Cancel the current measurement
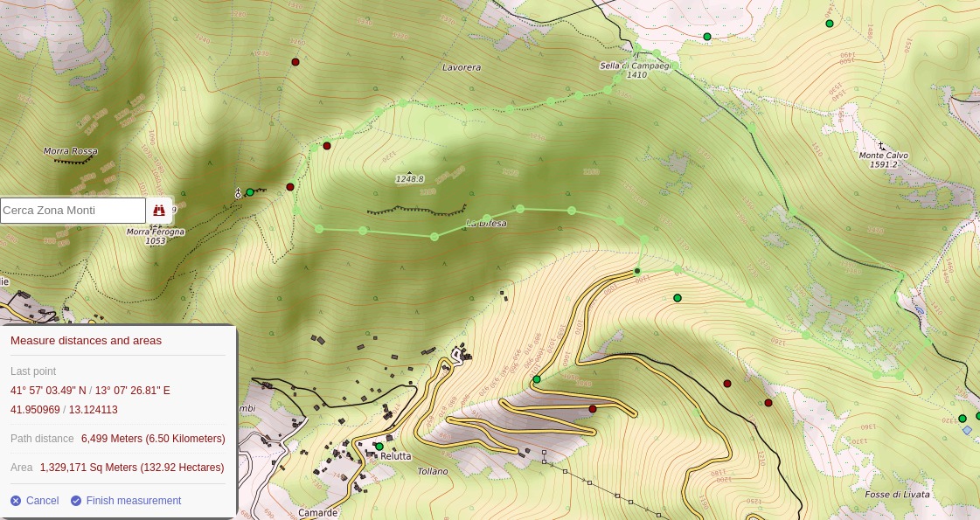This screenshot has height=520, width=980. 35,501
